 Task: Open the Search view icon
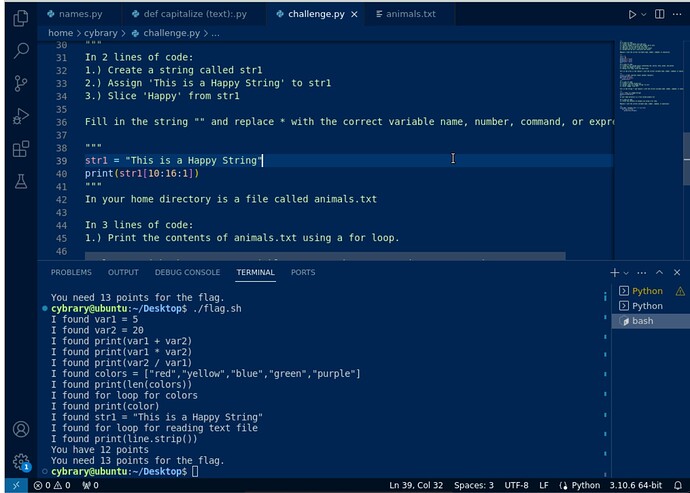(x=20, y=50)
